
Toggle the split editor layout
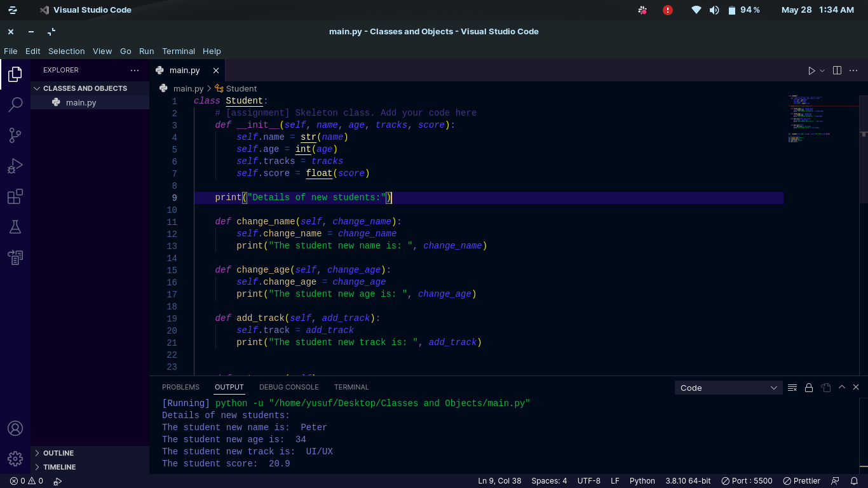[x=836, y=70]
